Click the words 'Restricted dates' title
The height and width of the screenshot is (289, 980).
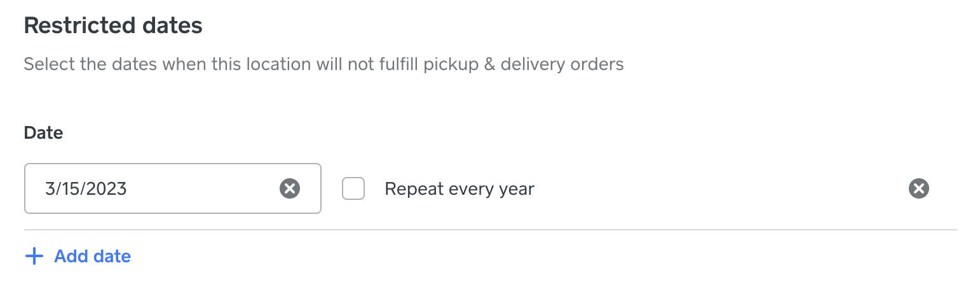coord(113,25)
